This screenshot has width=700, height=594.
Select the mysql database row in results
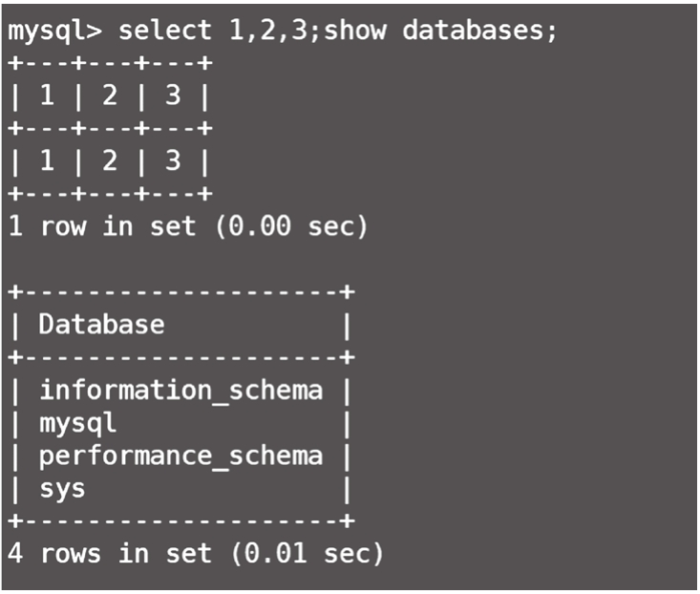point(77,422)
